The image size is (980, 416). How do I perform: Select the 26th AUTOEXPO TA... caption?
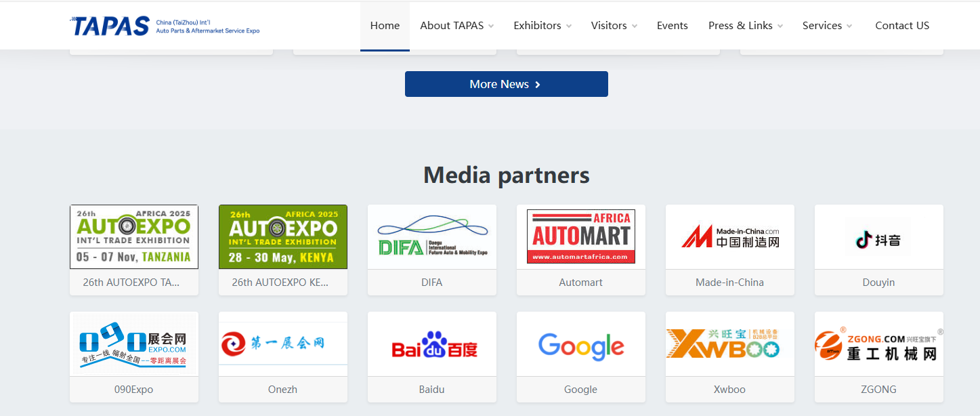pos(131,283)
